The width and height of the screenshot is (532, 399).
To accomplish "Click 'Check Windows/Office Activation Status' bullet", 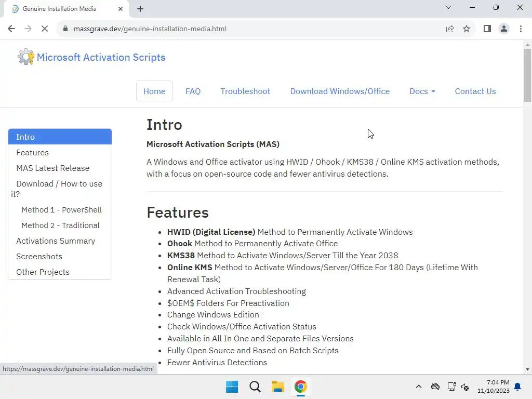I will 242,326.
